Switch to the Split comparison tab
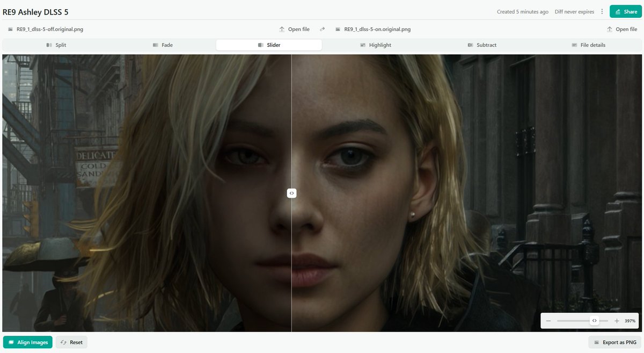 click(x=56, y=45)
